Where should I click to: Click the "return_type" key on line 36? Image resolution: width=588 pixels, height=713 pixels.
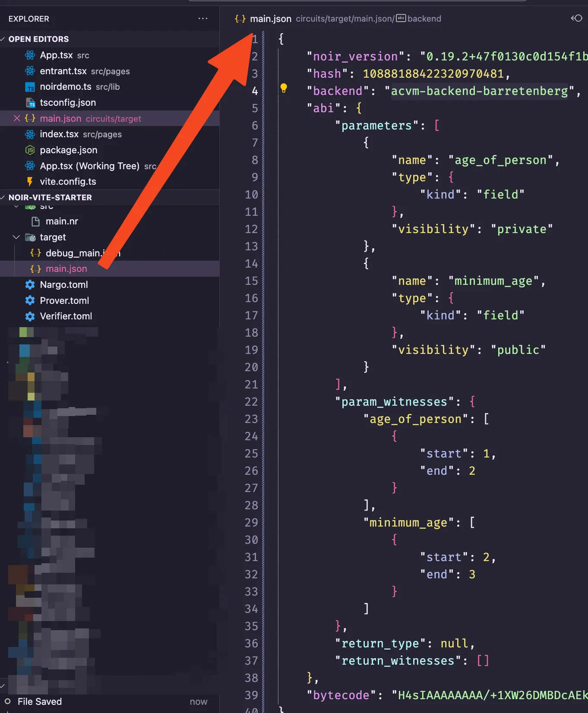point(380,644)
